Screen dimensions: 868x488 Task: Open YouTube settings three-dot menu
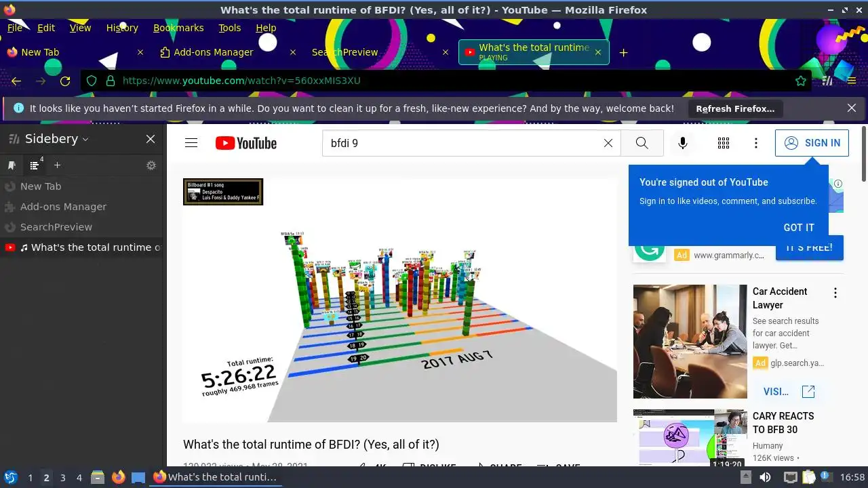click(756, 143)
